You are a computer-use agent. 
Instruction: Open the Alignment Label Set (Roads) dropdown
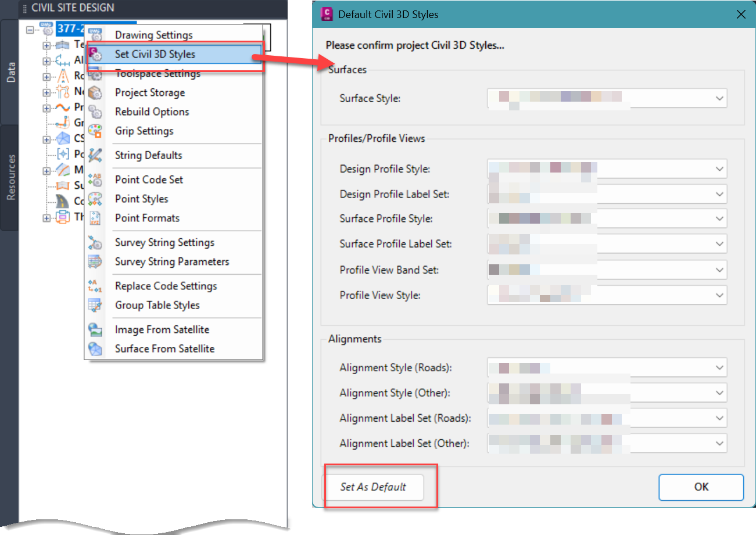(607, 418)
